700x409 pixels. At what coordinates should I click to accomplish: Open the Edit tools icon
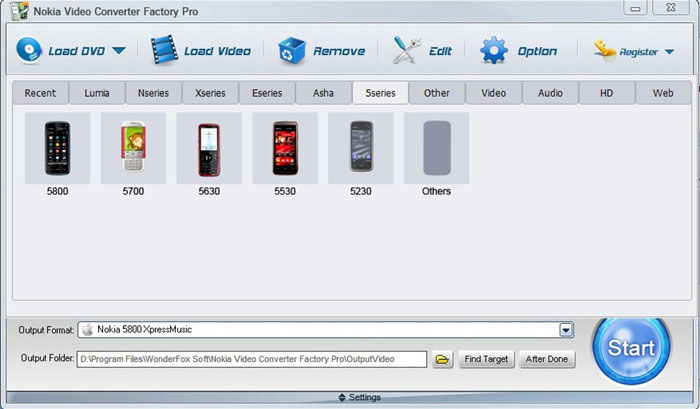407,50
